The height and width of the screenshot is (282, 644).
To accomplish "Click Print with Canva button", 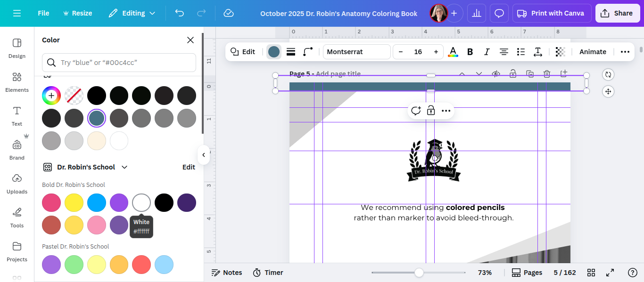I will tap(551, 13).
